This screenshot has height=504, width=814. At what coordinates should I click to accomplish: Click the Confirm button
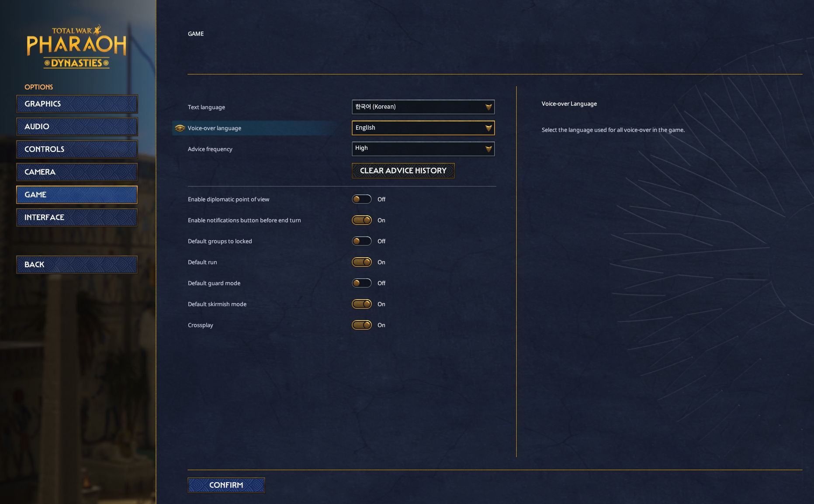[226, 485]
